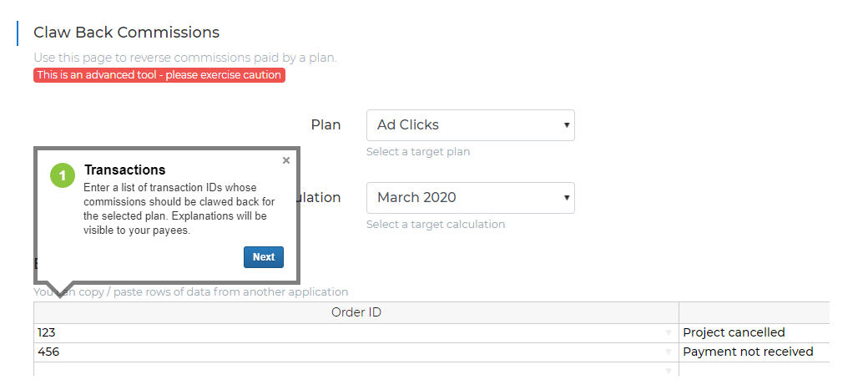Screen dimensions: 868x390
Task: Select the Order ID cell containing 123
Action: (x=356, y=333)
